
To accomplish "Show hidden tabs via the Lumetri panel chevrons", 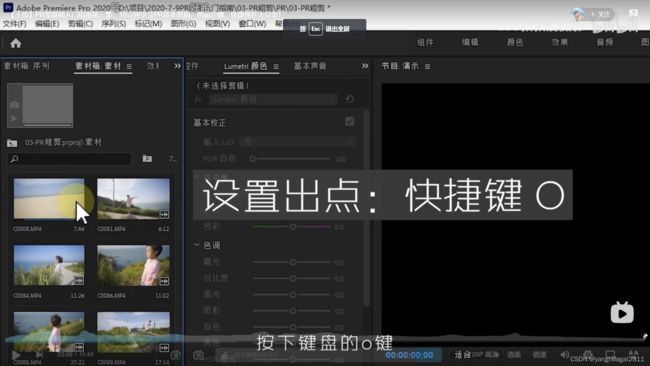I will pyautogui.click(x=365, y=66).
